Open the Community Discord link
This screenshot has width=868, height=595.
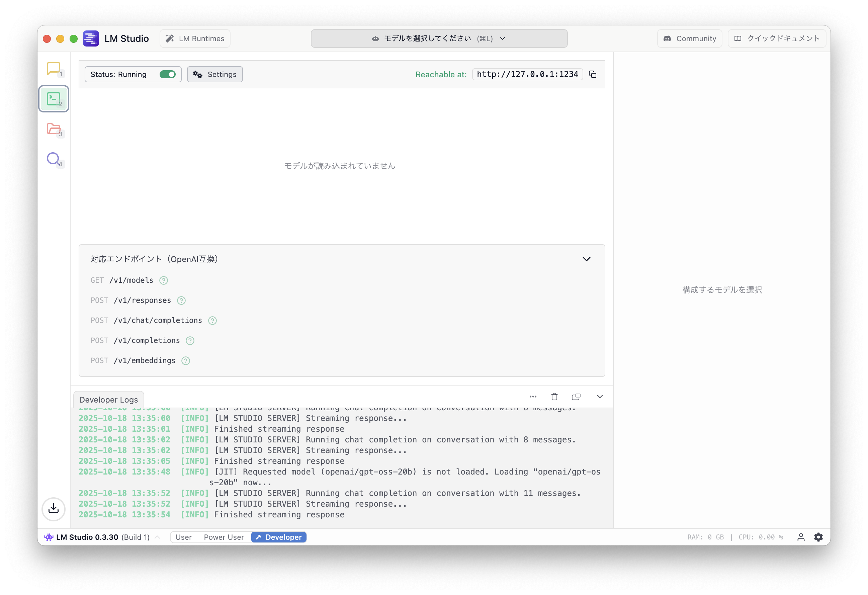[689, 38]
